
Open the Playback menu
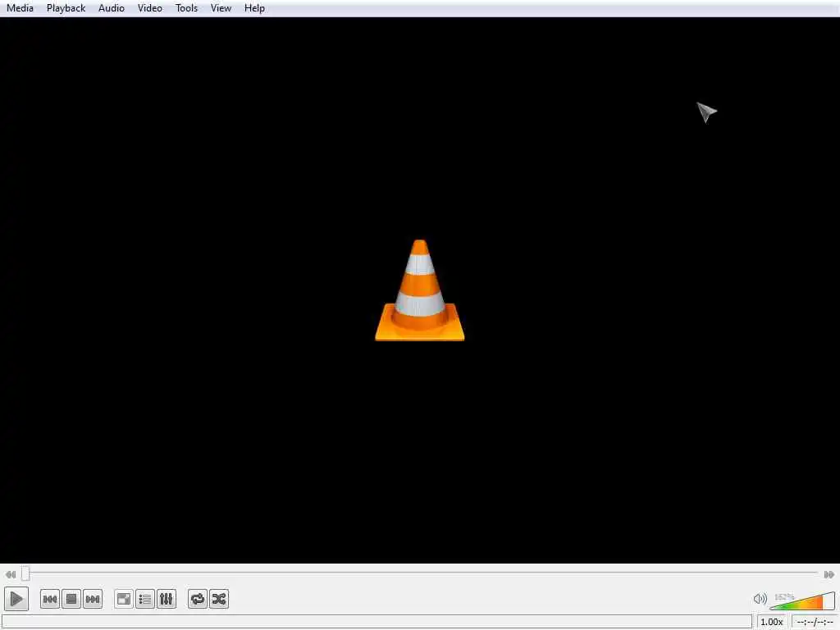(66, 8)
